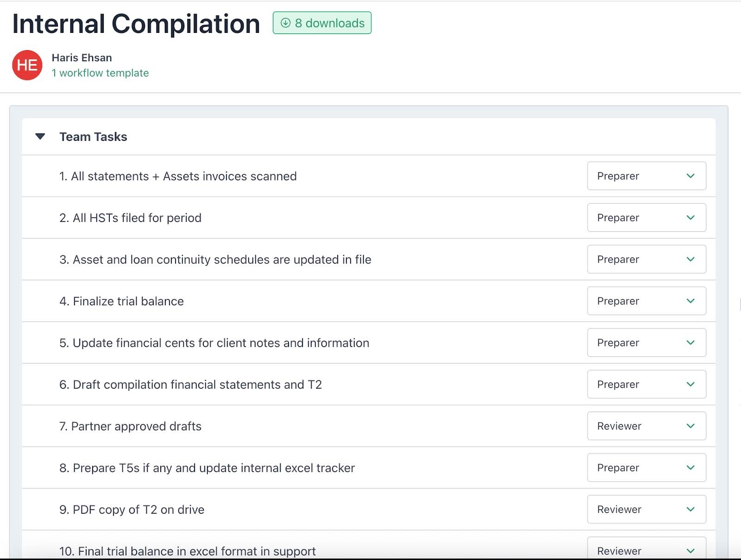
Task: Open the role dropdown for All HSTs filed task
Action: [647, 218]
